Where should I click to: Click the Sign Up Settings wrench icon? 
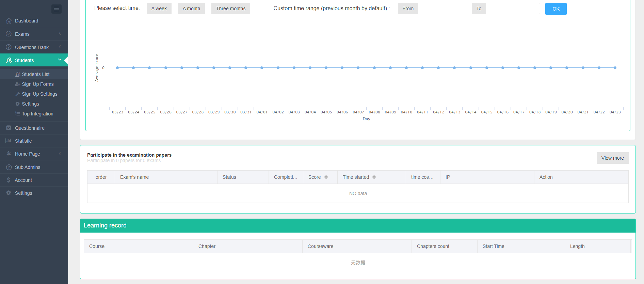click(18, 94)
